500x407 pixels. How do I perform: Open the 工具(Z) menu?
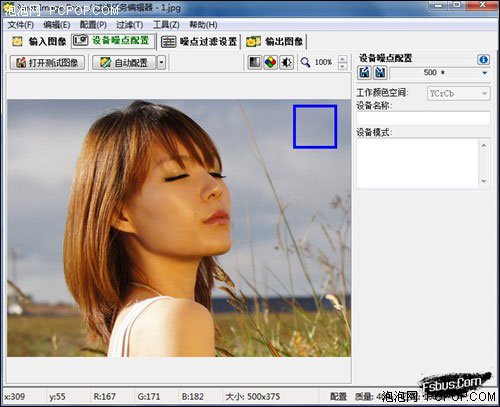pos(166,25)
